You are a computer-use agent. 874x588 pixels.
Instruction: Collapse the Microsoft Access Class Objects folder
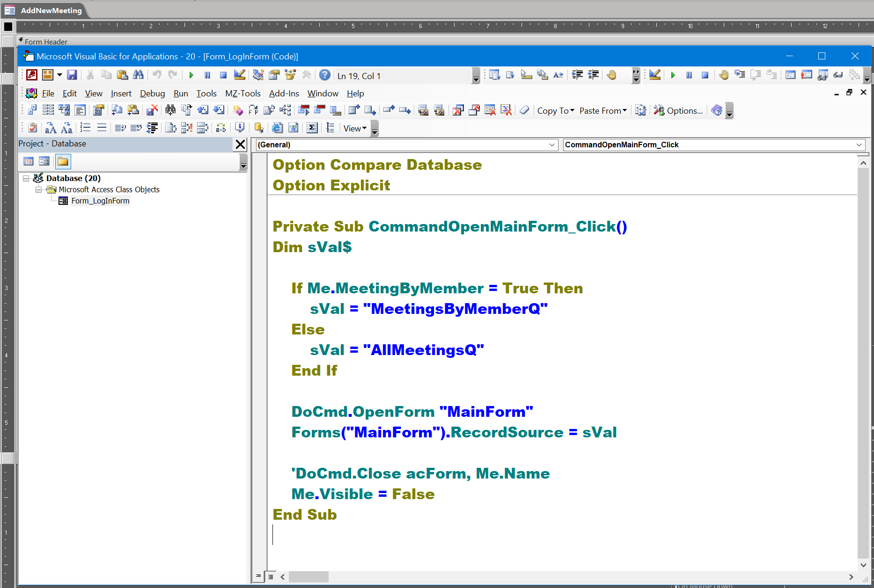point(39,189)
